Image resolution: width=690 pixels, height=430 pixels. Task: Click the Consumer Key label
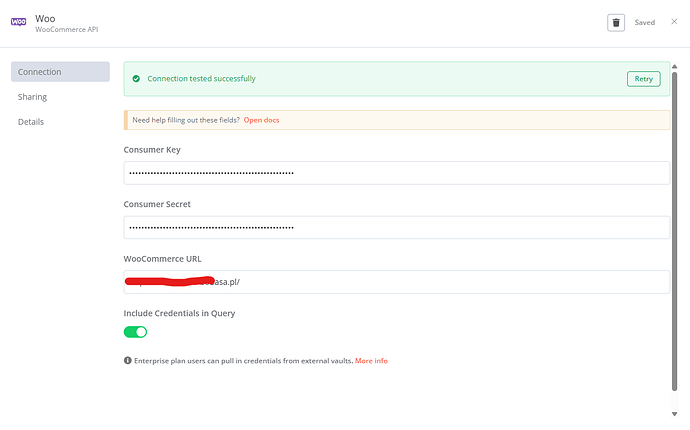152,150
